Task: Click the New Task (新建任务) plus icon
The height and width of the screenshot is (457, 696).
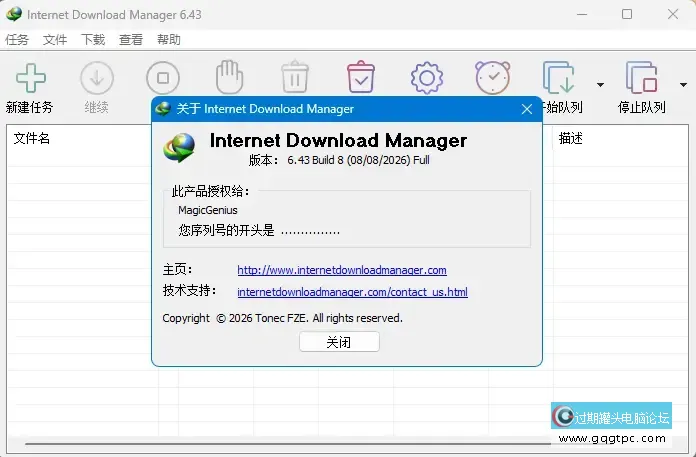Action: (x=31, y=78)
